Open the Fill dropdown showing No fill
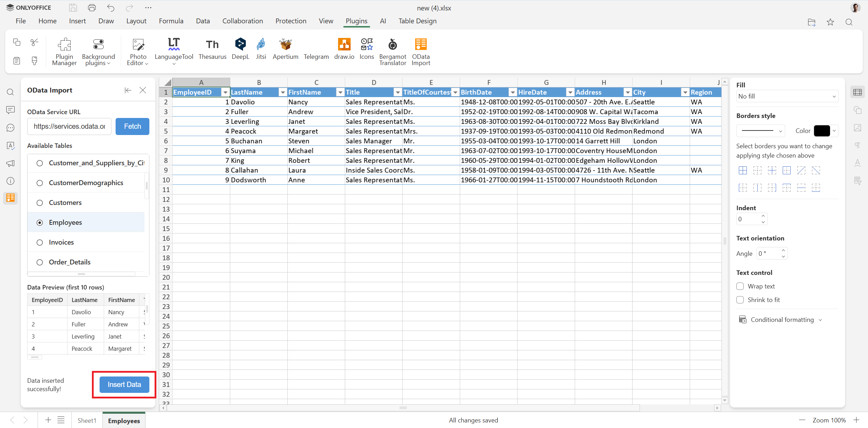 (786, 96)
